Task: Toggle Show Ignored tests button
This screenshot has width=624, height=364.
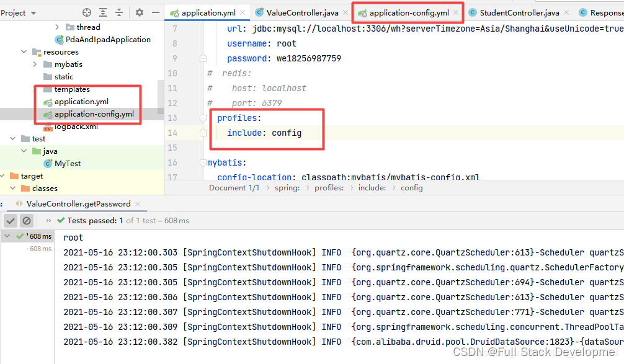Action: click(26, 220)
